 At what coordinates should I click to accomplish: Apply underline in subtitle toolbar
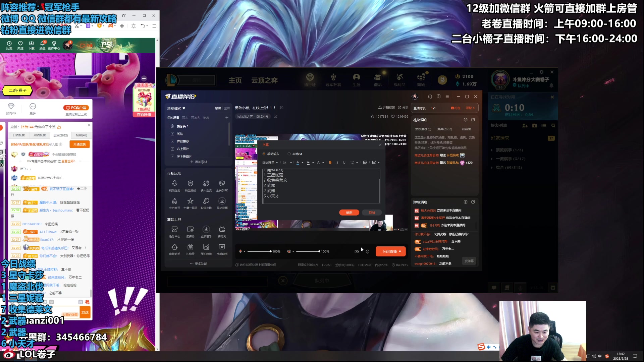pyautogui.click(x=344, y=163)
